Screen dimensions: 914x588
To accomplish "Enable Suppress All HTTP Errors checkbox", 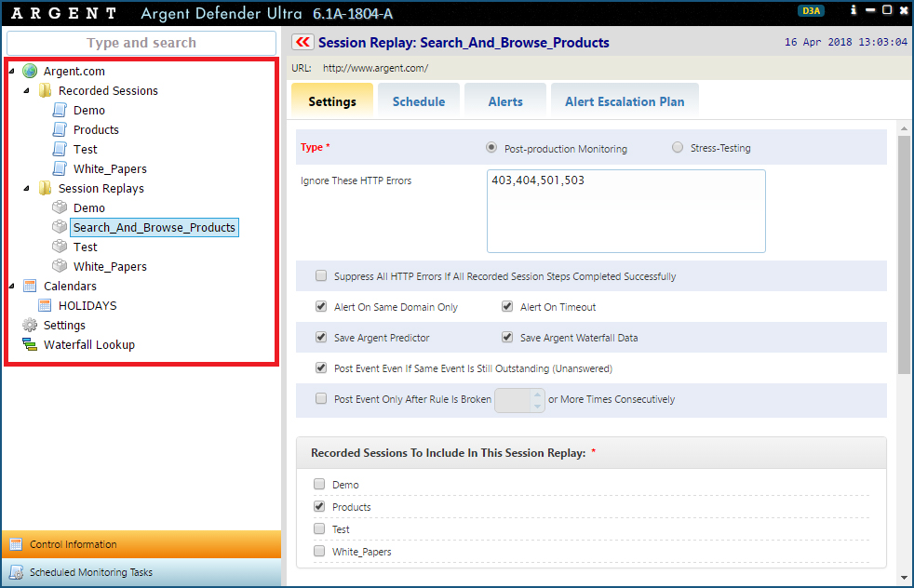I will (321, 276).
